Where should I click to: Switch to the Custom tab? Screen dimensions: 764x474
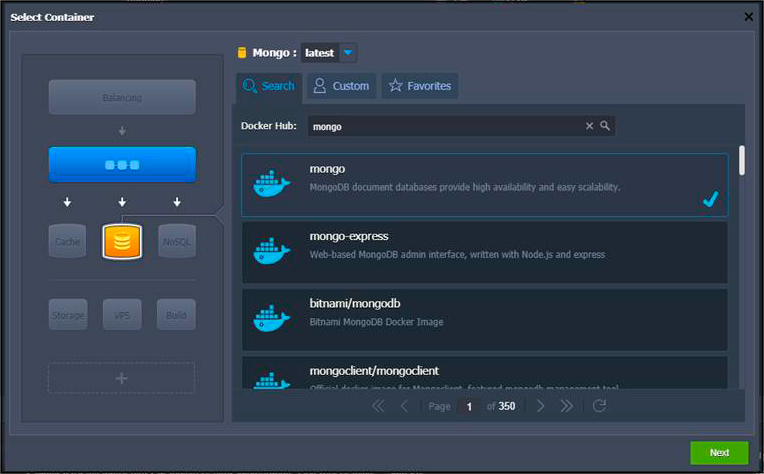[x=341, y=86]
